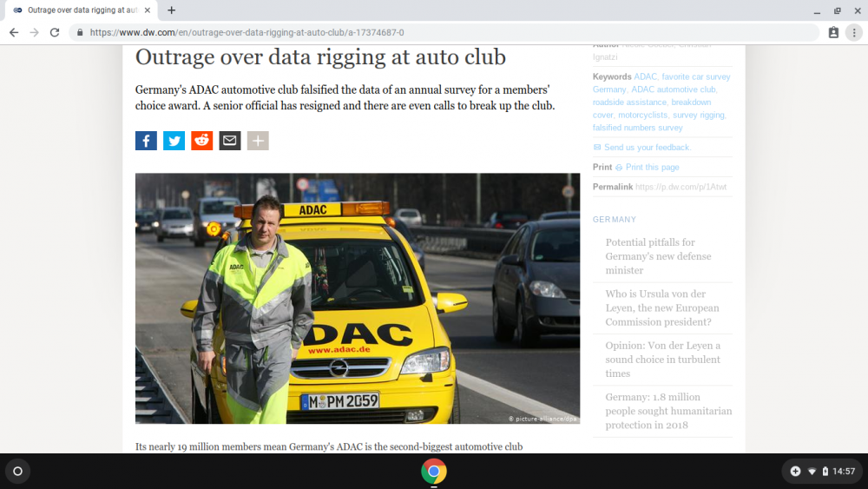The height and width of the screenshot is (489, 868).
Task: Open 'Opinion: Von der Leyen a sound choice'
Action: [x=662, y=360]
